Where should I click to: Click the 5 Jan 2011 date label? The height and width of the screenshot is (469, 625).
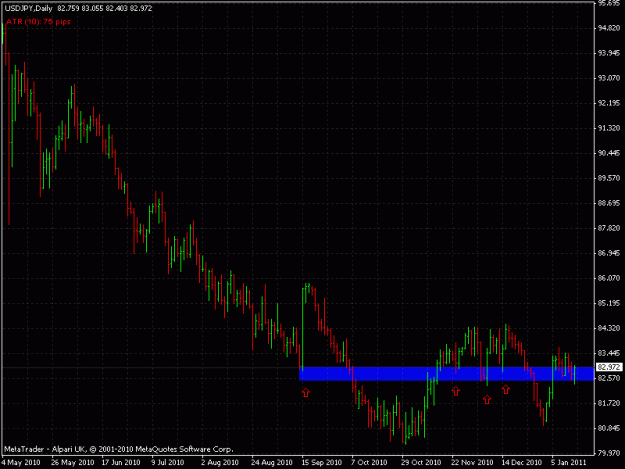(x=569, y=463)
